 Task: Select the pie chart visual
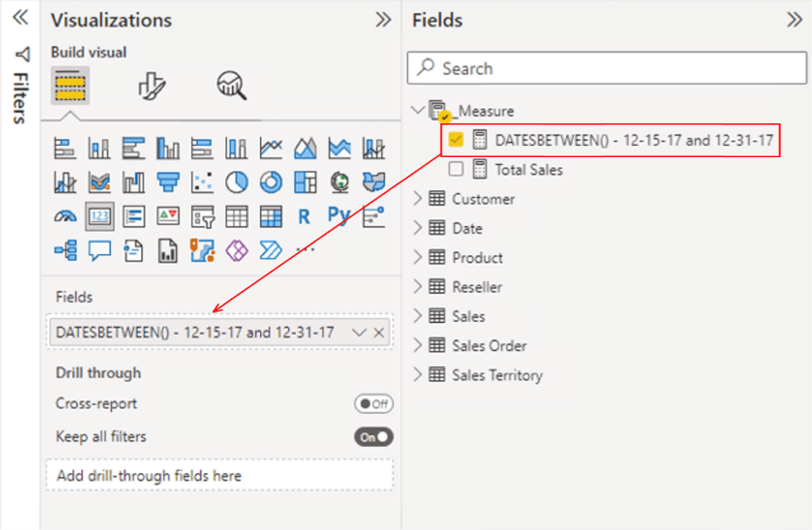[235, 182]
